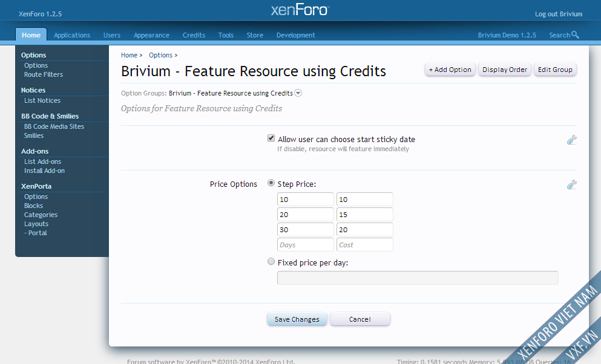
Task: Open Options link under XenPorta sidebar heading
Action: [36, 197]
